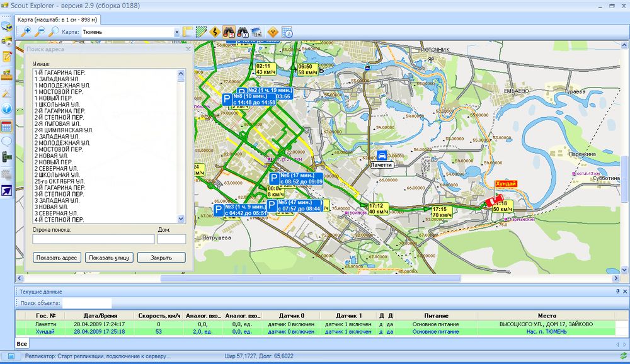Click the Поиск объекта search field
Screen dimensions: 630x364
(87, 303)
